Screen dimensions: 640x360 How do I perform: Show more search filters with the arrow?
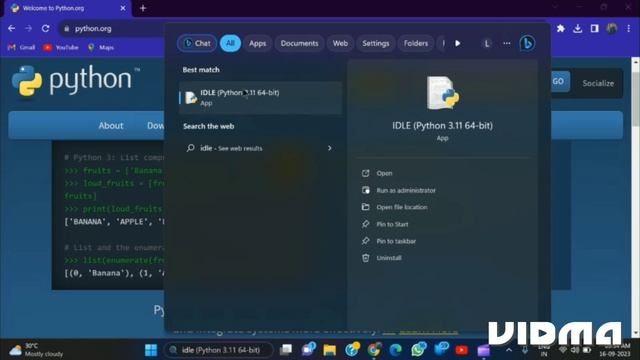tap(458, 43)
